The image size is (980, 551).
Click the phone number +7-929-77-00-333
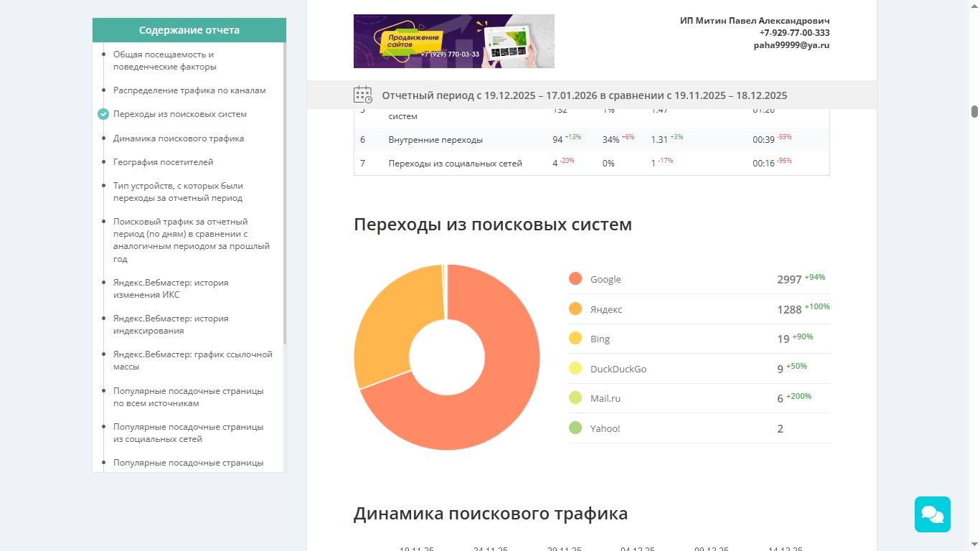[x=795, y=33]
